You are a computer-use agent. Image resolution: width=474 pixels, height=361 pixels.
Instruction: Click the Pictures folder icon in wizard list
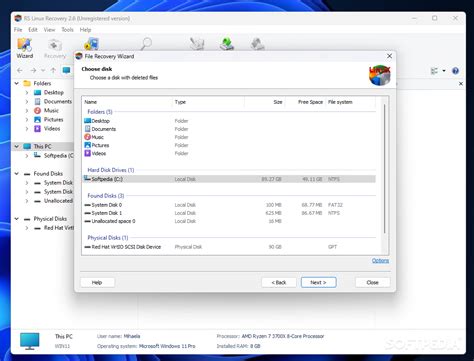pos(87,145)
